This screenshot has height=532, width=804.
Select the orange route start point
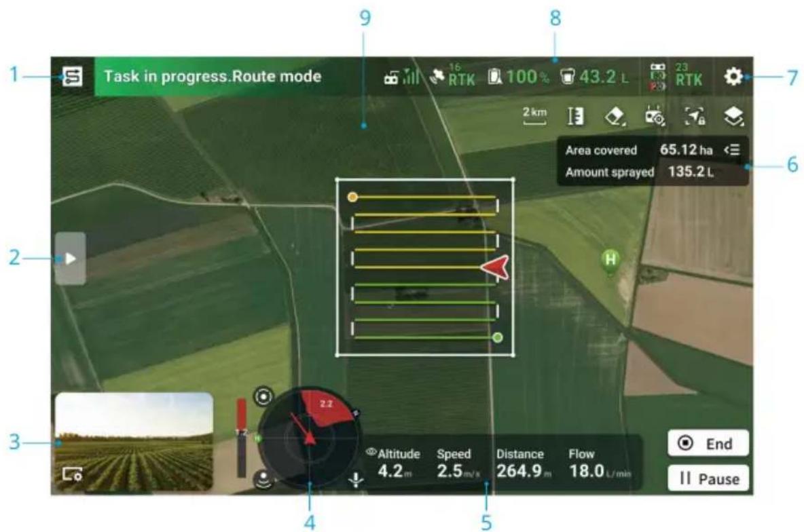[352, 197]
